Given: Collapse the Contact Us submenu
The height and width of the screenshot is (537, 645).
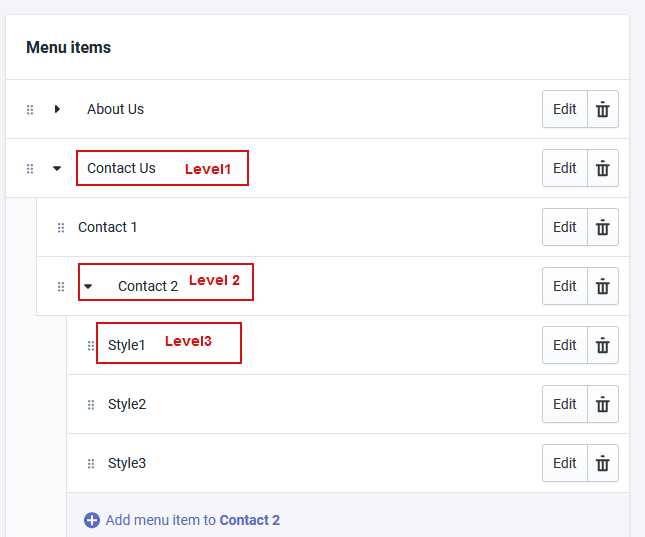Looking at the screenshot, I should point(57,169).
